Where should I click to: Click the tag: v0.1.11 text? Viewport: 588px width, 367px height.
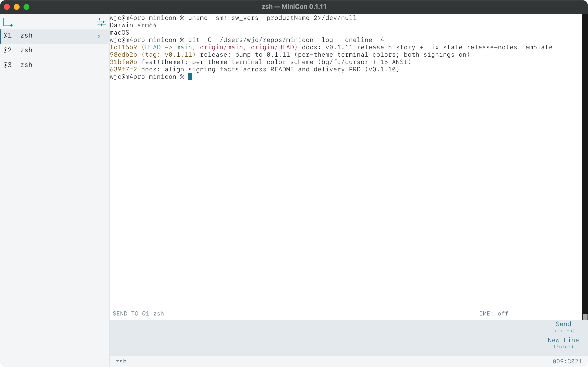click(x=169, y=55)
